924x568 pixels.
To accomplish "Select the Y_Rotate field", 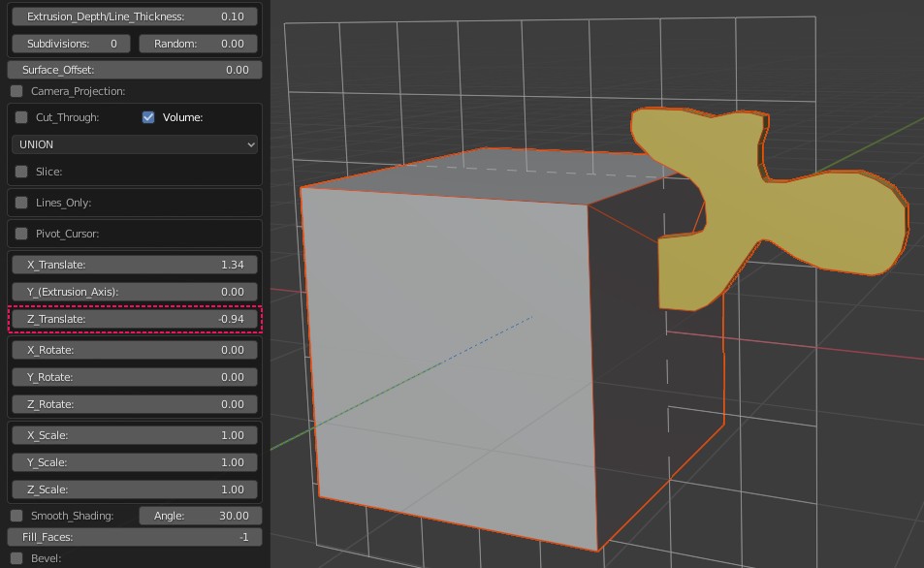I will (135, 377).
